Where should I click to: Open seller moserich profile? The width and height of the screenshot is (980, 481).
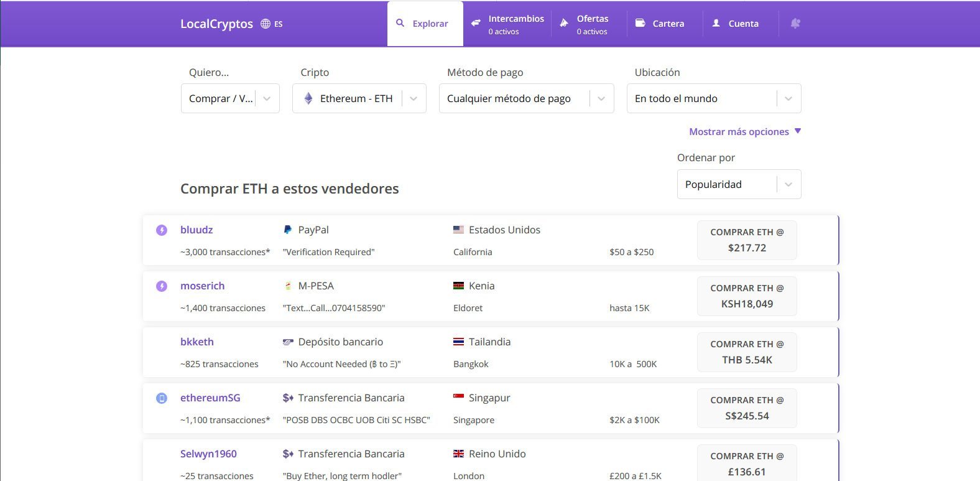pos(203,286)
